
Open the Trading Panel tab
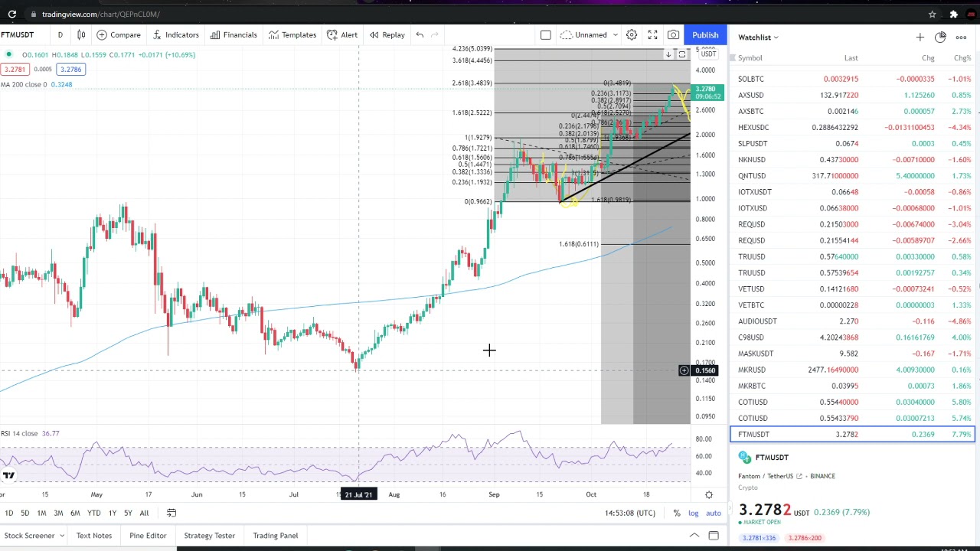276,535
